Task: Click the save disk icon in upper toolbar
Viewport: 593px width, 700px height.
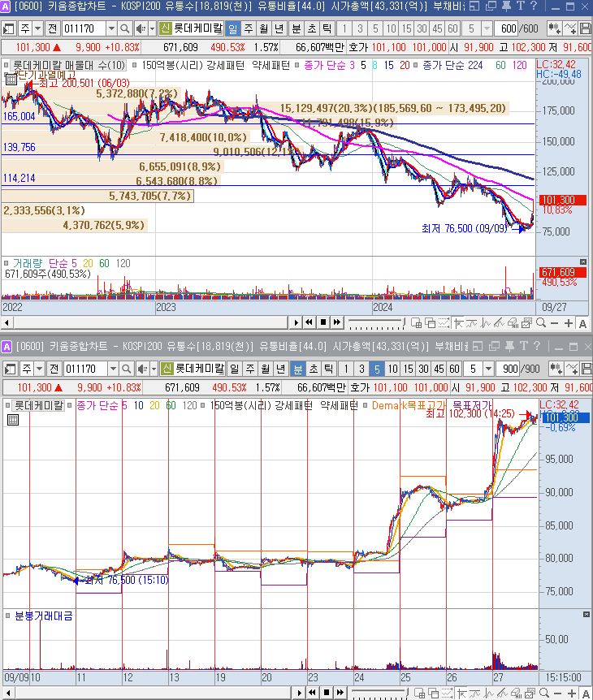Action: 585,28
